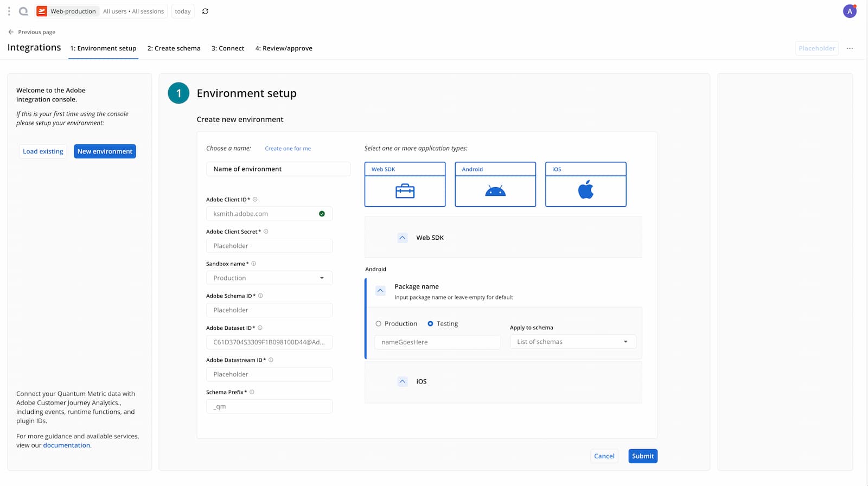868x486 pixels.
Task: Click the nameGoesHere package name field
Action: pos(438,342)
